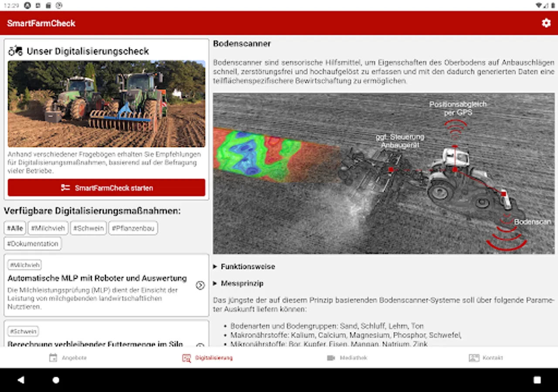Click the #Schwein tag on silo card
Screen dimensions: 558x392
point(23,331)
